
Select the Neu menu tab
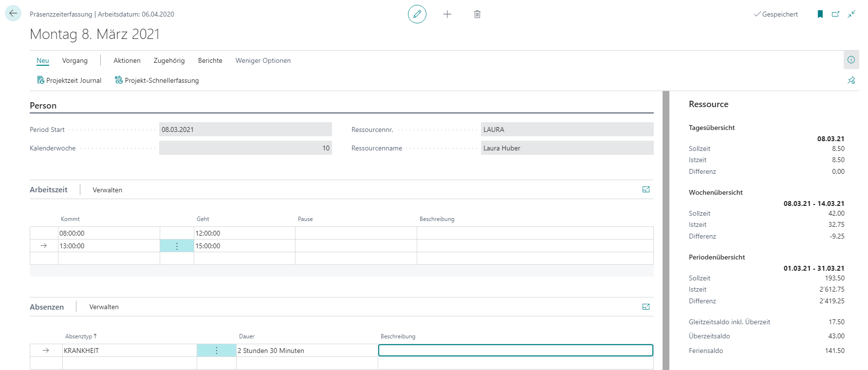pos(43,60)
